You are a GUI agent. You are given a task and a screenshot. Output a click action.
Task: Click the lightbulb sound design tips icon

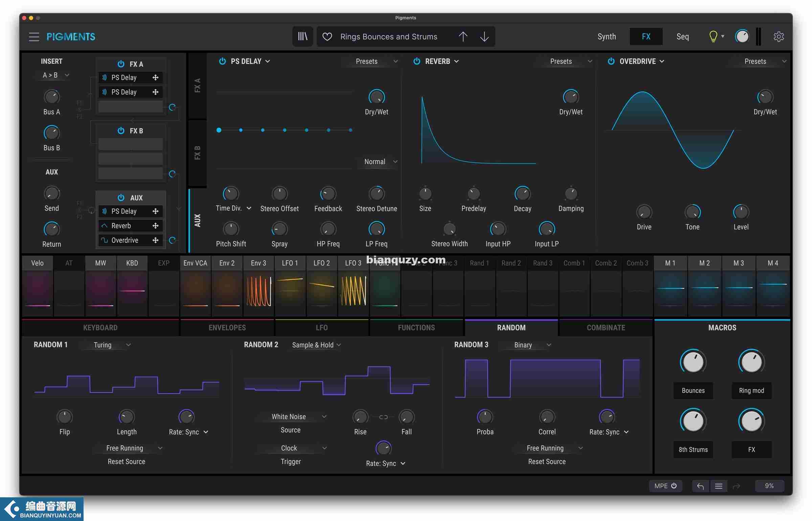[x=713, y=36]
